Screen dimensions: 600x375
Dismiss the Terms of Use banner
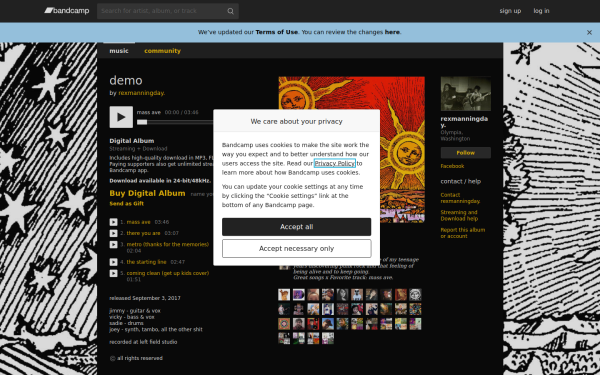589,33
